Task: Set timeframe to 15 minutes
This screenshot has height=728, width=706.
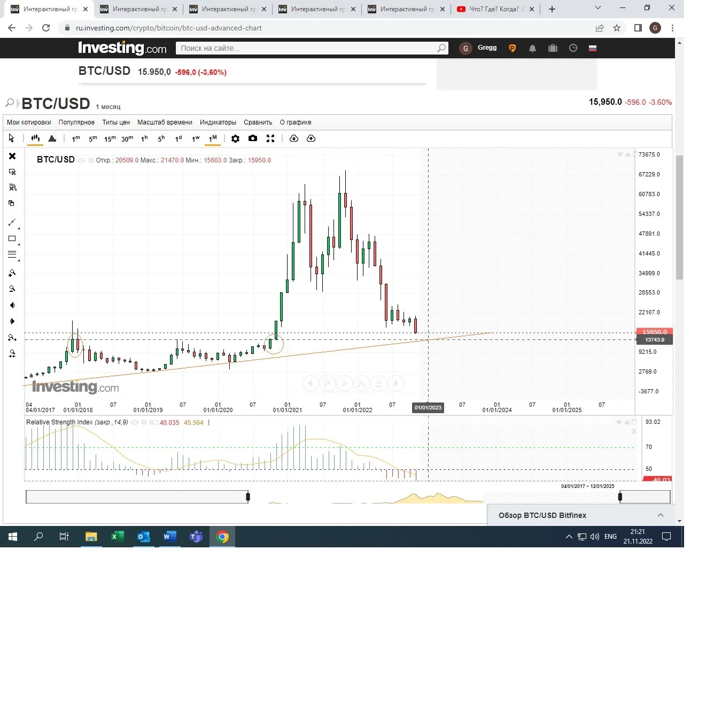Action: (110, 138)
